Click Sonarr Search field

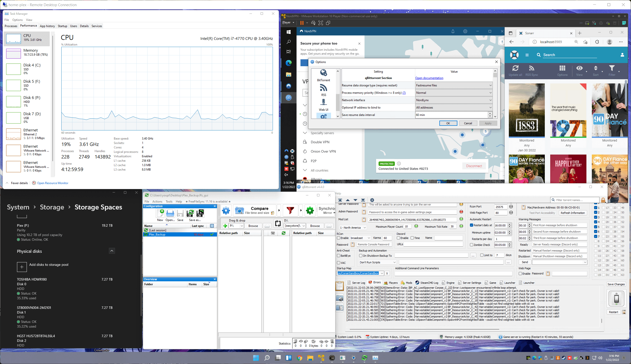(570, 55)
